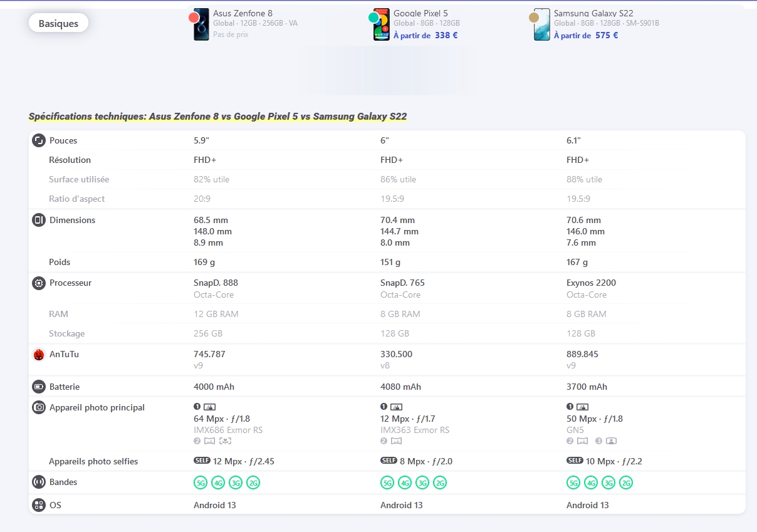This screenshot has height=532, width=757.
Task: Click the red color dot on Asus Zenfone 8
Action: pos(194,18)
